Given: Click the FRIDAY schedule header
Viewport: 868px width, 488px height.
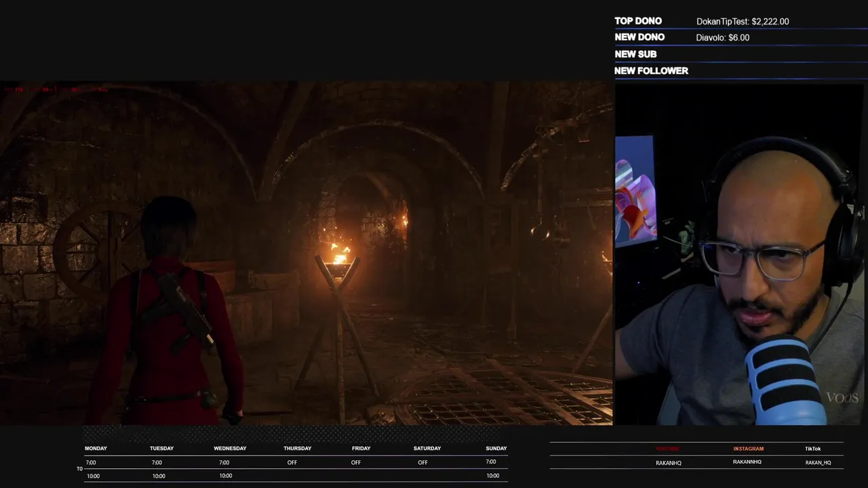Looking at the screenshot, I should coord(361,448).
